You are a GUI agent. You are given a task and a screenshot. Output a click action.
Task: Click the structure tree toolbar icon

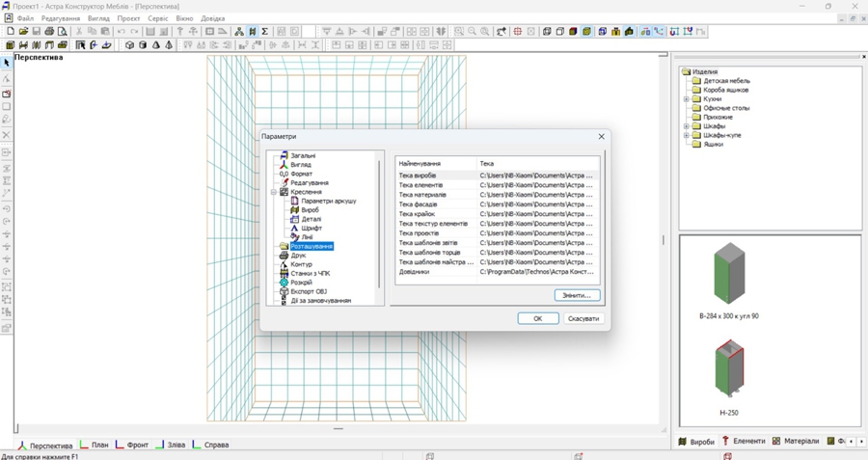point(239,32)
